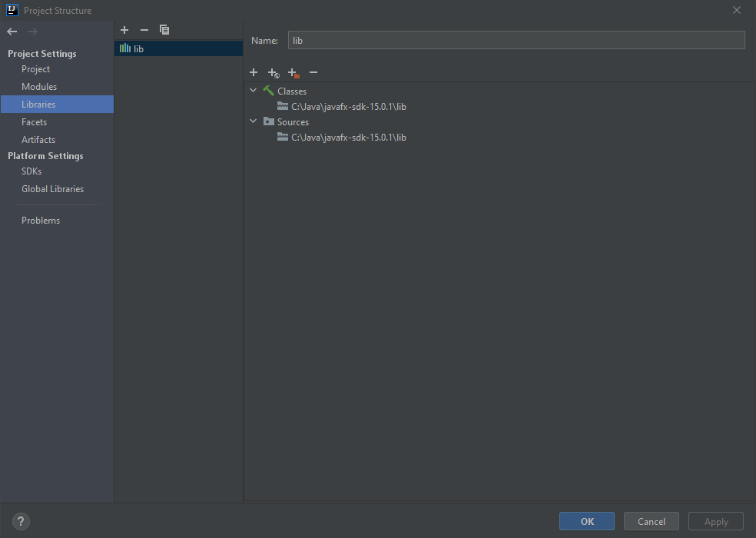Click the Remove root minus icon
Image resolution: width=756 pixels, height=538 pixels.
click(313, 72)
